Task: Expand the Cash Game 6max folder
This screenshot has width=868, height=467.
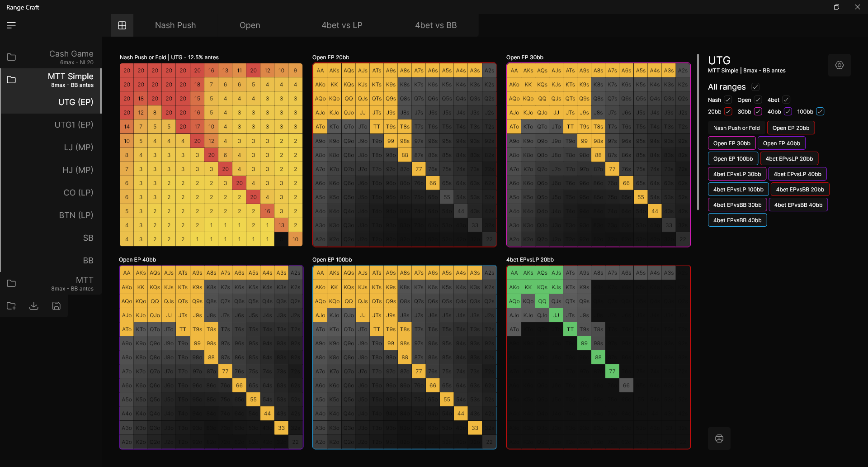Action: click(x=71, y=57)
